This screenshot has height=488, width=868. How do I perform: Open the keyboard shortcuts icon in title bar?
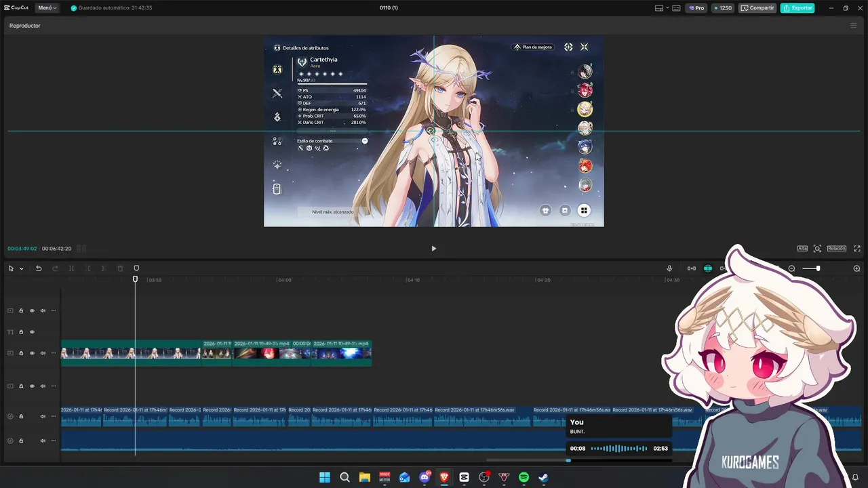pos(676,8)
